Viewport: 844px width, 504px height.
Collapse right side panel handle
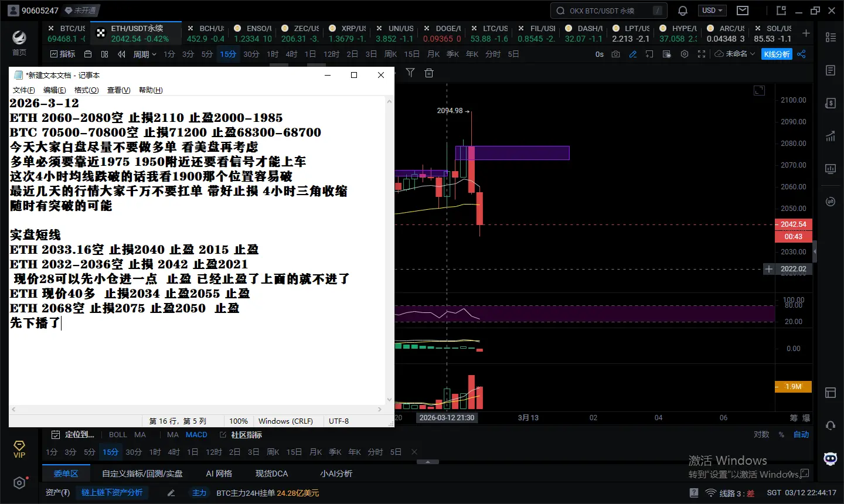tap(815, 252)
